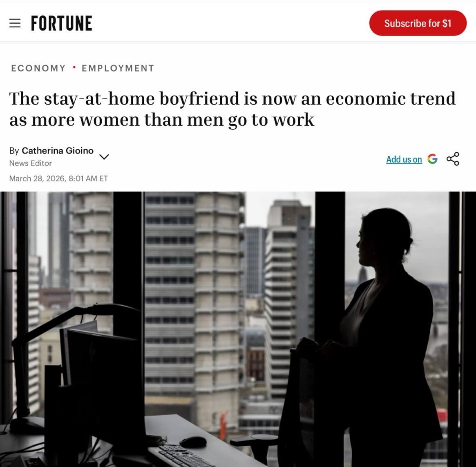
Task: Open the article hero image
Action: 238,329
